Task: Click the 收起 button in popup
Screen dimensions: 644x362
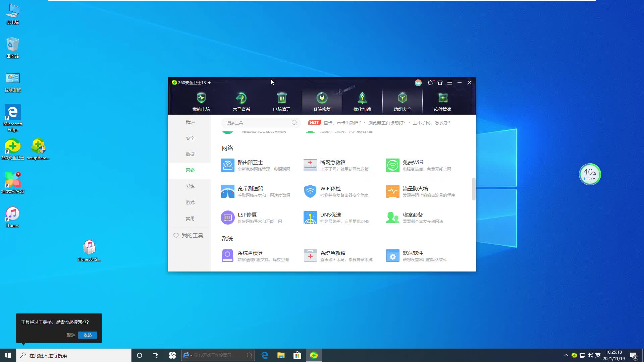Action: (x=88, y=335)
